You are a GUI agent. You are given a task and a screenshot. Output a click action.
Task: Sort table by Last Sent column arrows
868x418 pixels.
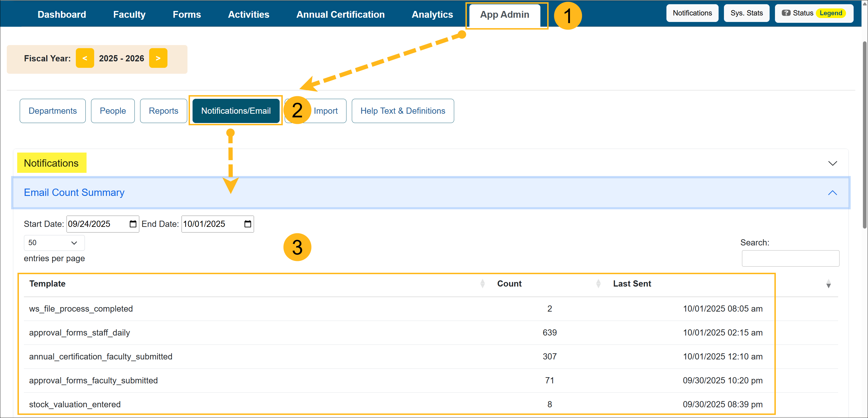828,284
